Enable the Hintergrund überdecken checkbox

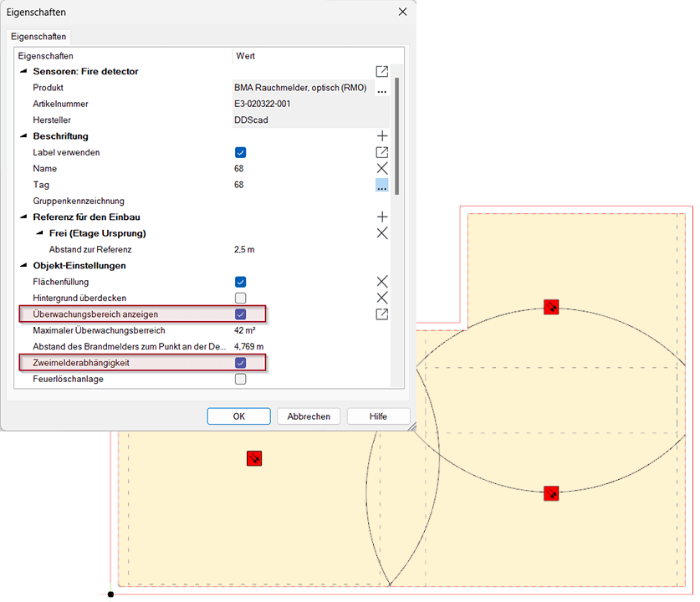[241, 298]
